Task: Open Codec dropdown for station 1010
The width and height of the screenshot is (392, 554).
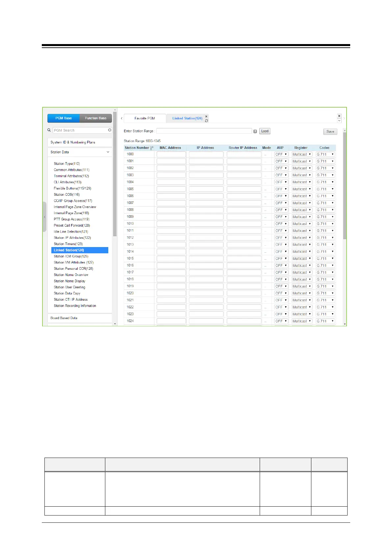Action: (325, 224)
